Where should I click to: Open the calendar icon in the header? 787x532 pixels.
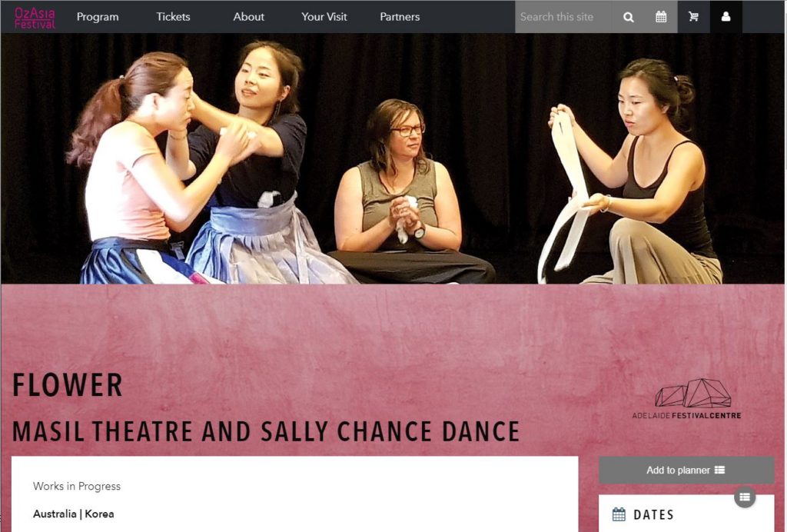tap(661, 17)
